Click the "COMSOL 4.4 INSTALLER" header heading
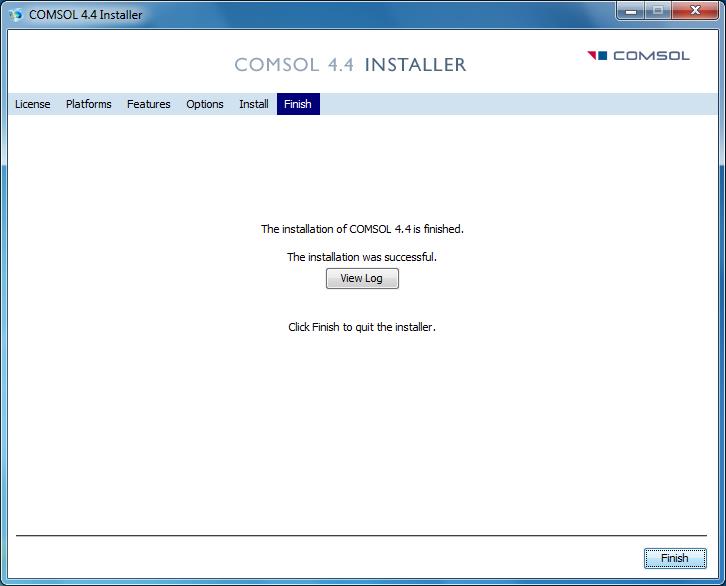 350,65
